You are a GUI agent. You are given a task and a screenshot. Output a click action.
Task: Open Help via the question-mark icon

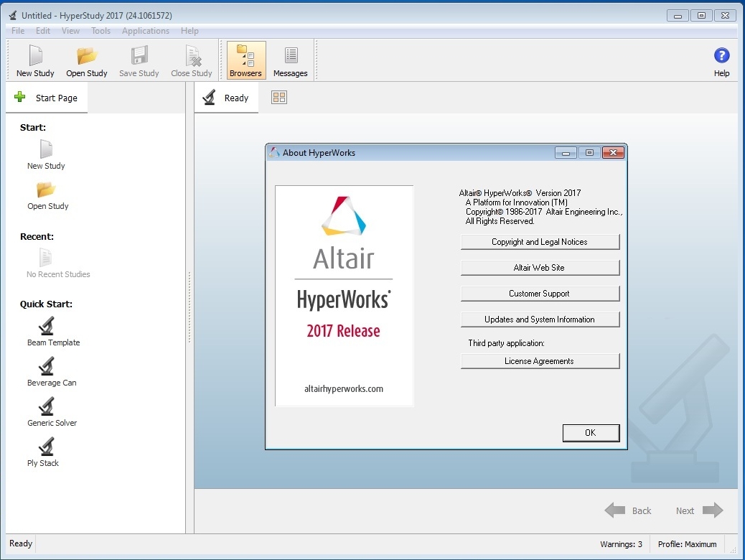(721, 55)
